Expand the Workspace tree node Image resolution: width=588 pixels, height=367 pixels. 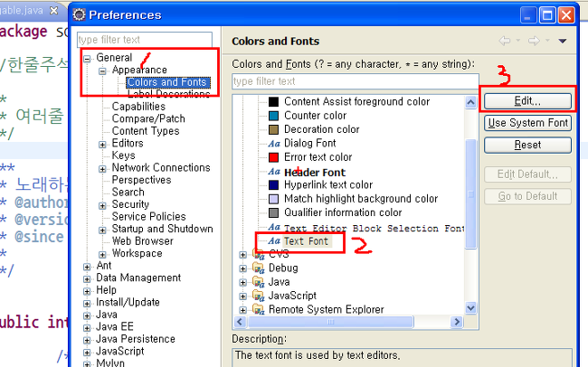(102, 255)
